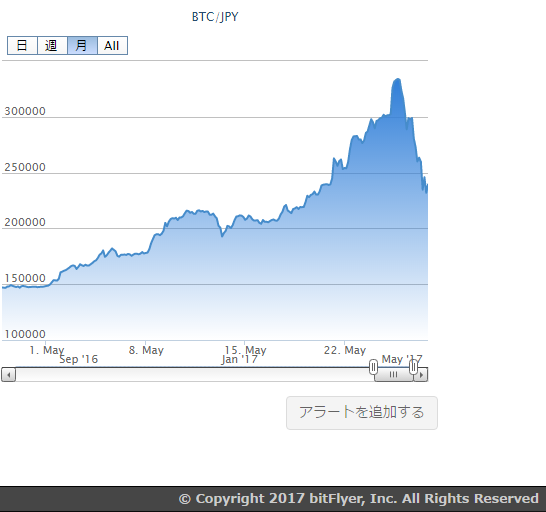The width and height of the screenshot is (546, 512).
Task: Select the All range button
Action: [112, 45]
